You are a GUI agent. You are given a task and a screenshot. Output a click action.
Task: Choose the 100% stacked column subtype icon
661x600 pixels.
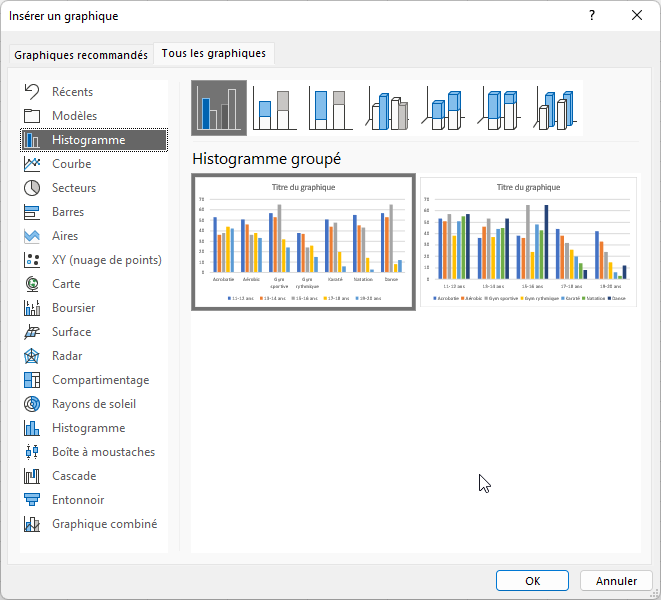click(331, 108)
